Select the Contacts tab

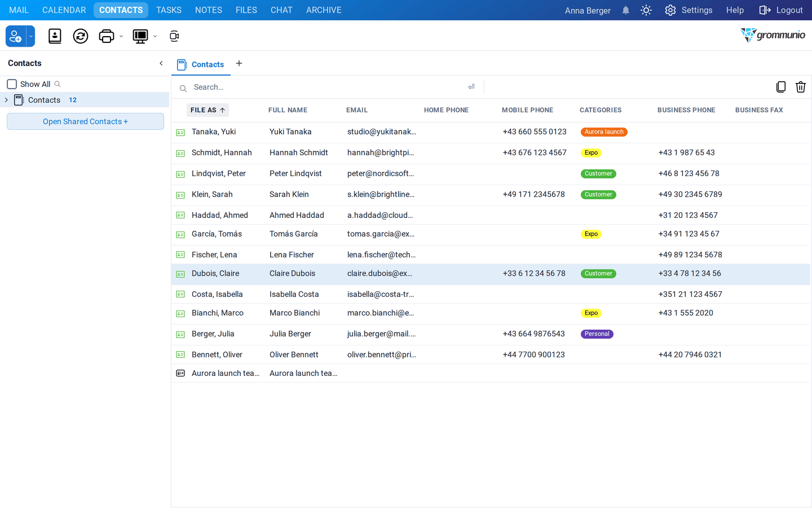201,64
